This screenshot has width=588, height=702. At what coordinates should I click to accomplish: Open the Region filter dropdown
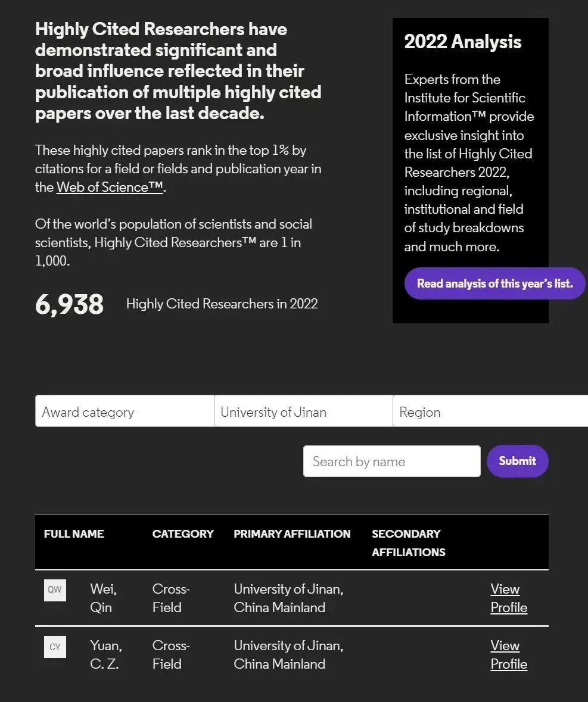point(489,411)
